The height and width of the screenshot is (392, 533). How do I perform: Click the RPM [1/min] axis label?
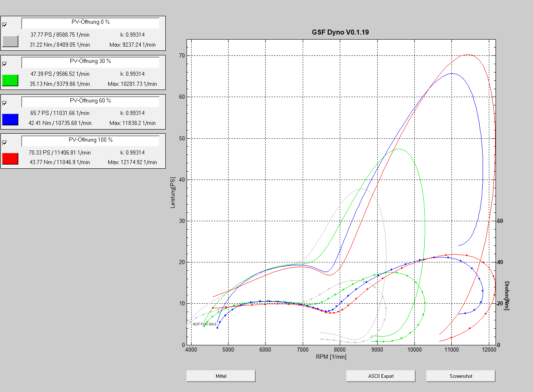point(331,357)
